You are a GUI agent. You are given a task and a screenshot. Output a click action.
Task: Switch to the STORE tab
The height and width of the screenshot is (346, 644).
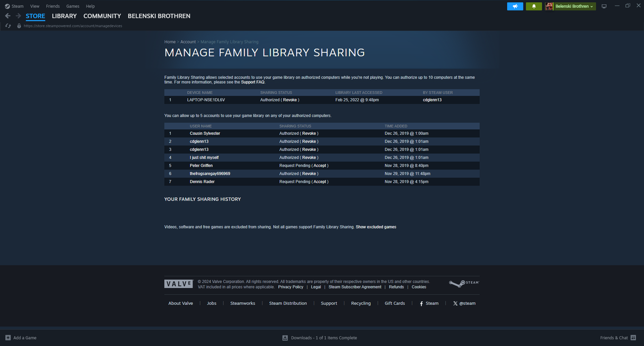[35, 16]
